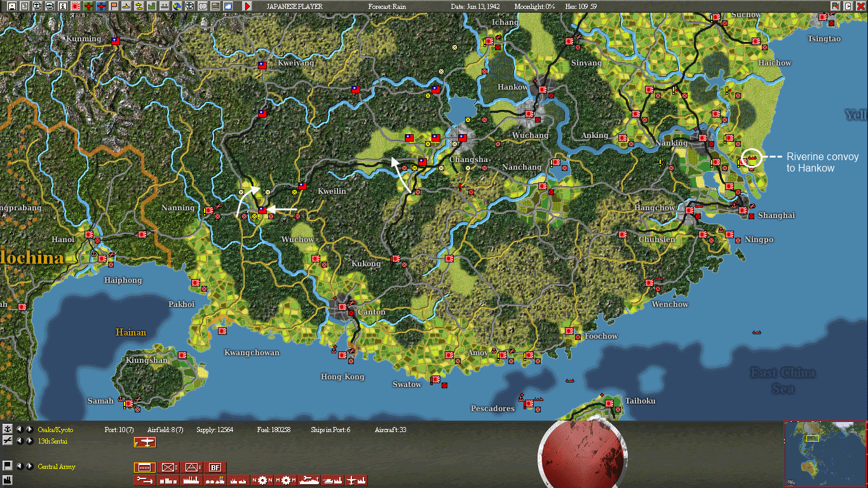Select the Japanese unit at Canton
This screenshot has height=488, width=868.
342,306
